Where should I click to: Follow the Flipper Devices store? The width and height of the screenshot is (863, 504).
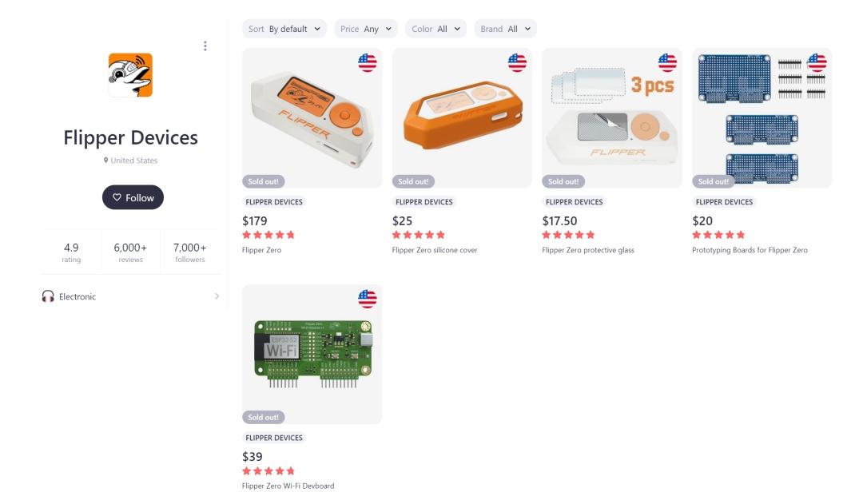tap(133, 197)
